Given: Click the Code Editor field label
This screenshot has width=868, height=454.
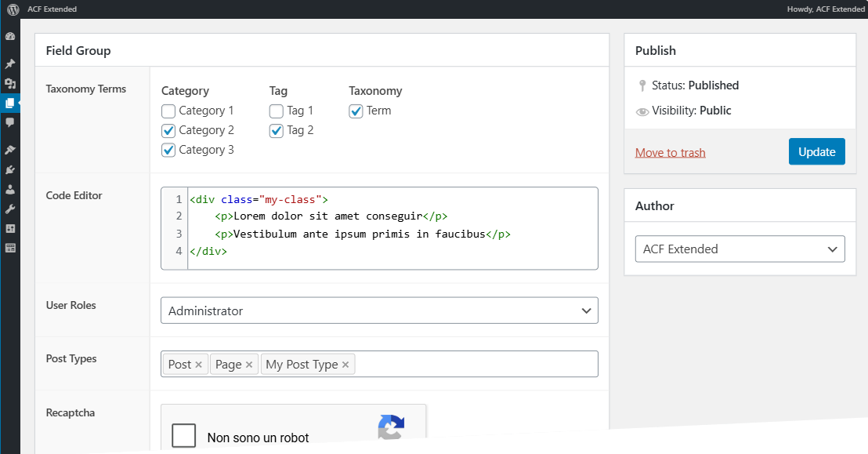Looking at the screenshot, I should [74, 196].
